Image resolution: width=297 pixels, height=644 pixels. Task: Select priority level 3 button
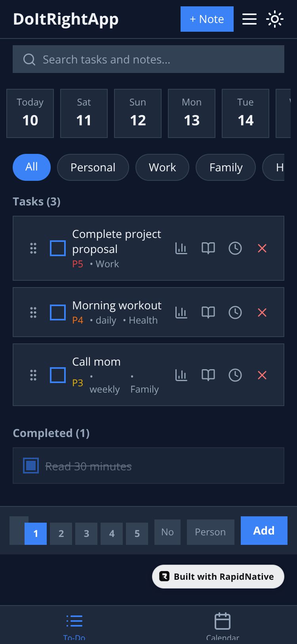pyautogui.click(x=86, y=534)
